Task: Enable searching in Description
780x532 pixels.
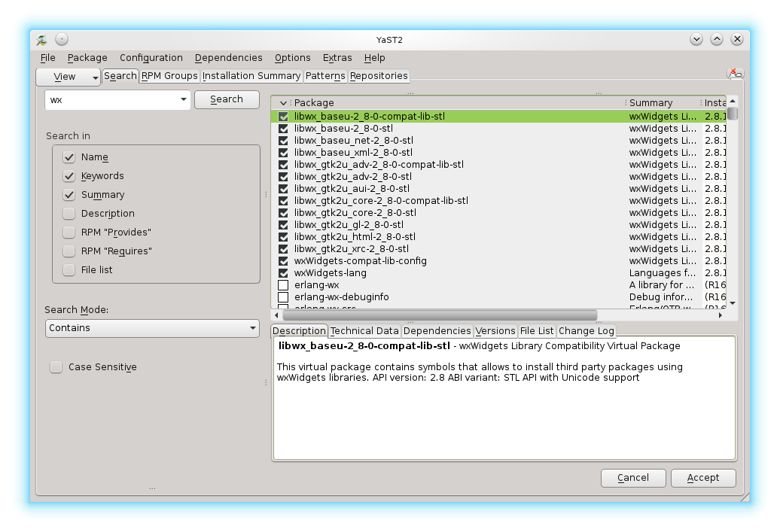Action: coord(69,213)
